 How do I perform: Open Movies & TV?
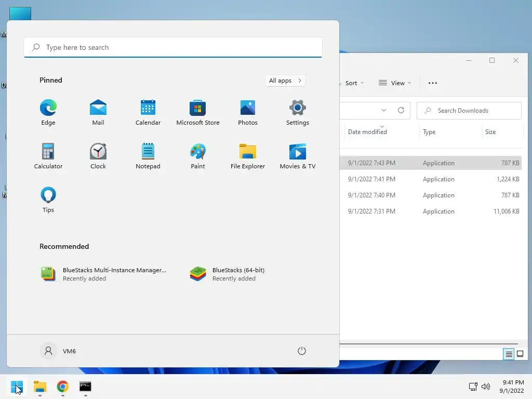click(x=298, y=156)
